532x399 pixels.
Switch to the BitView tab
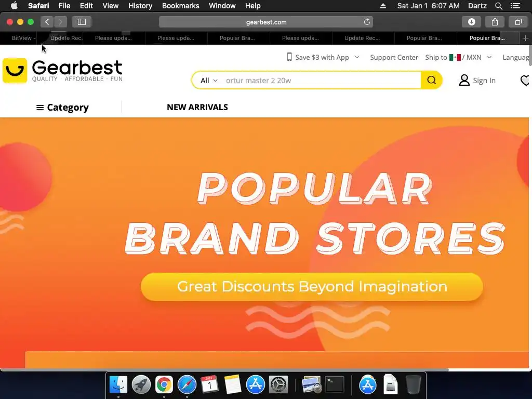tap(22, 38)
